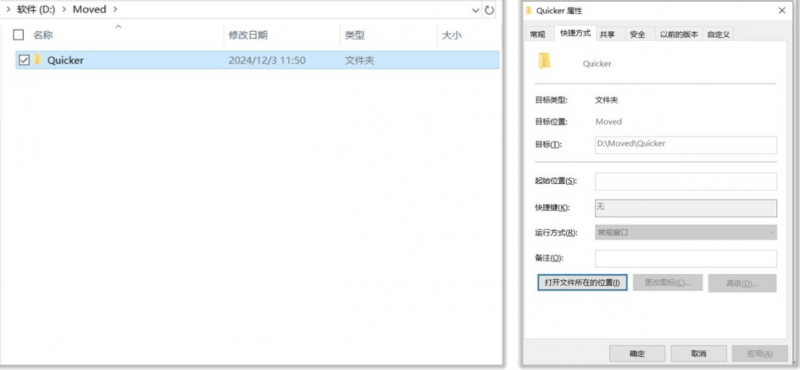Select the Quicker folder name text
This screenshot has width=800, height=370.
tap(65, 60)
